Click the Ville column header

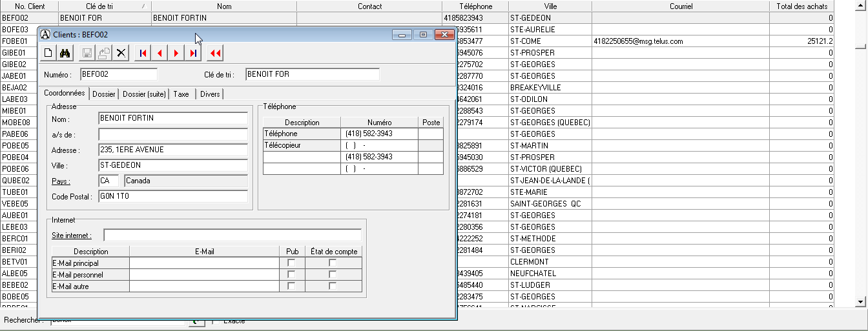pyautogui.click(x=550, y=6)
